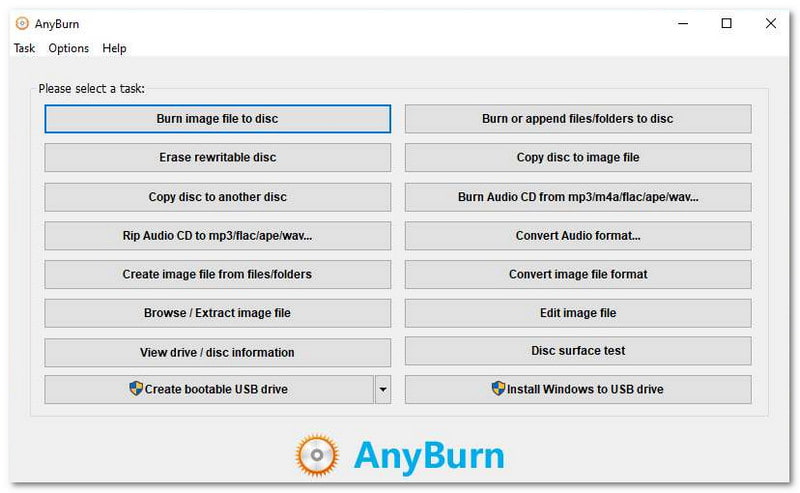The height and width of the screenshot is (493, 800).
Task: Open the Options menu
Action: [68, 48]
